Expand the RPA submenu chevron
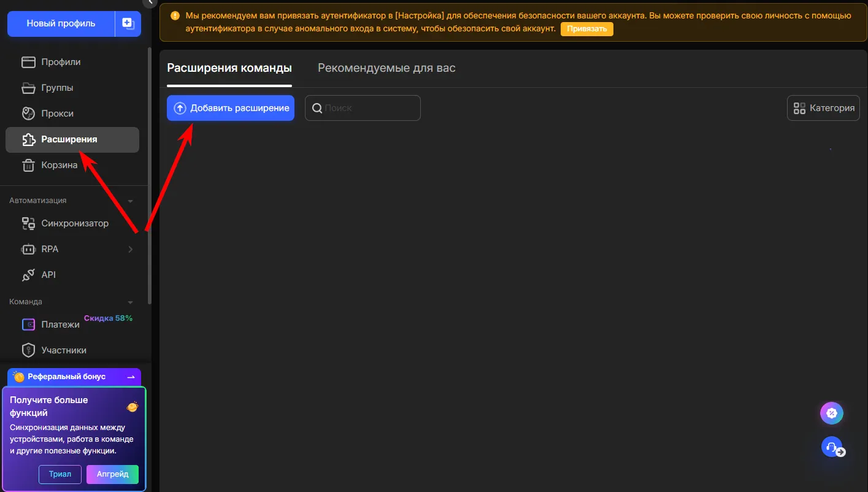Viewport: 868px width, 492px height. [130, 249]
